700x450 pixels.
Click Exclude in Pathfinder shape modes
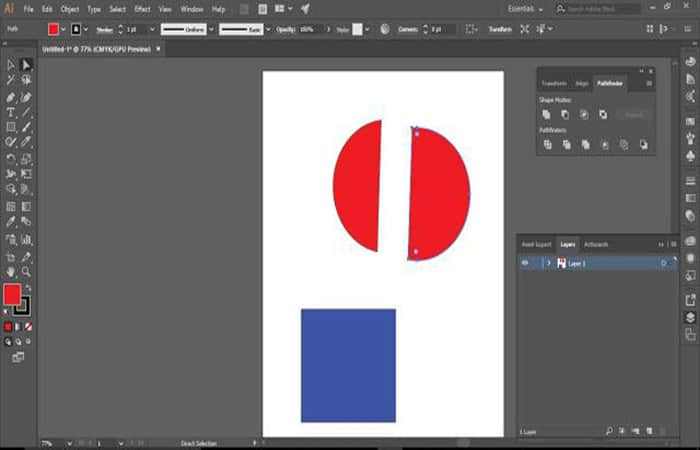[x=603, y=115]
